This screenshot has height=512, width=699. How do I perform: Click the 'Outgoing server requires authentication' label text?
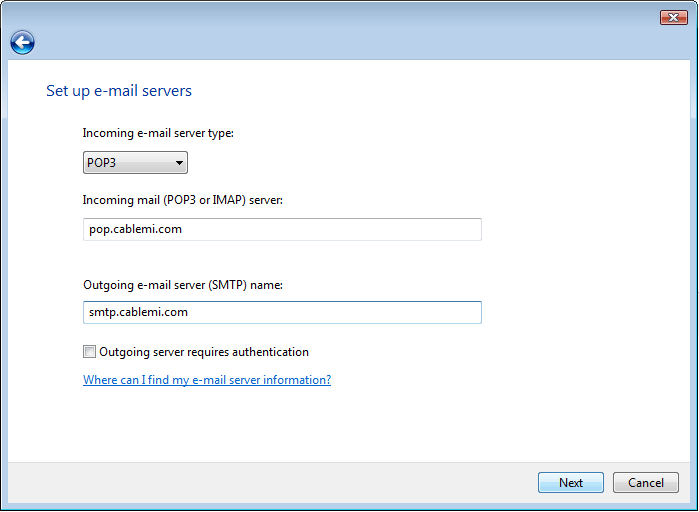[204, 352]
